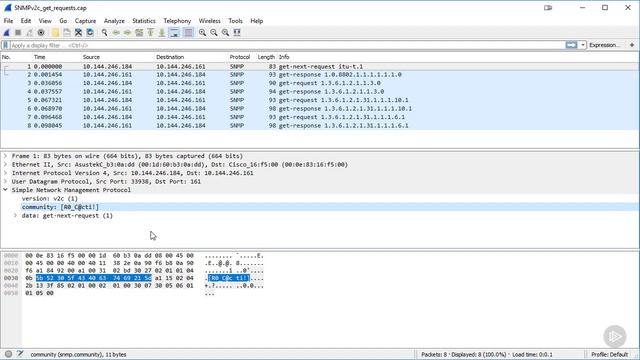Screen dimensions: 640x360
Task: Go forward in packet history
Action: coord(127,33)
